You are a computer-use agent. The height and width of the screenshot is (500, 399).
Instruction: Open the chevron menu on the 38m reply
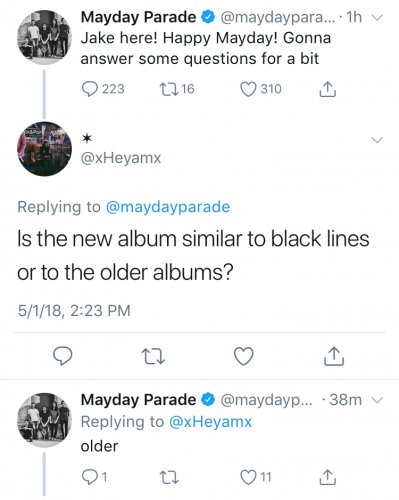(x=377, y=399)
